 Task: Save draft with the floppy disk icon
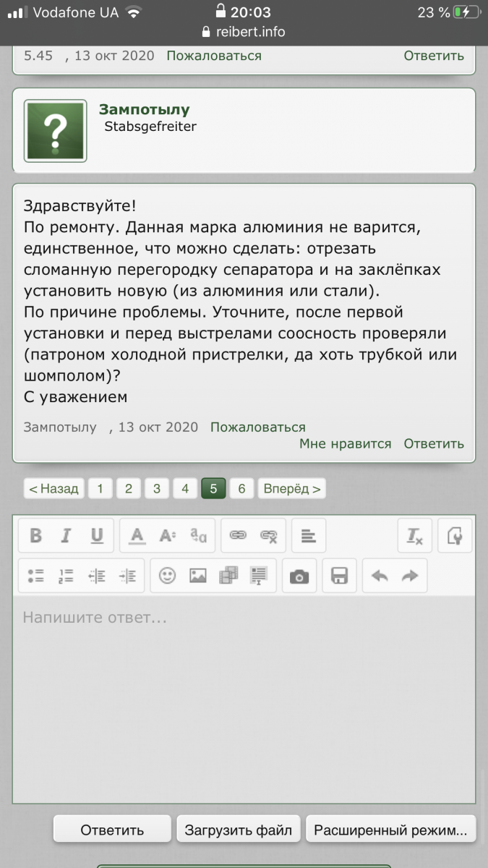click(339, 576)
